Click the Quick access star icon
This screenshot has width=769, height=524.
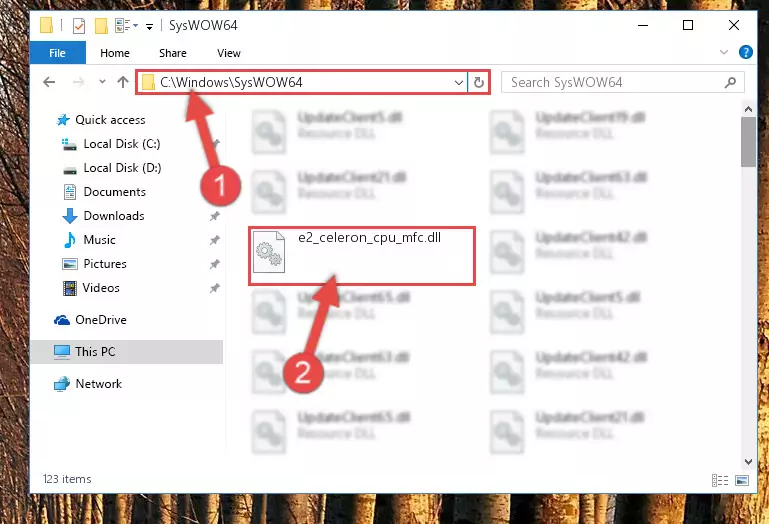(x=63, y=120)
